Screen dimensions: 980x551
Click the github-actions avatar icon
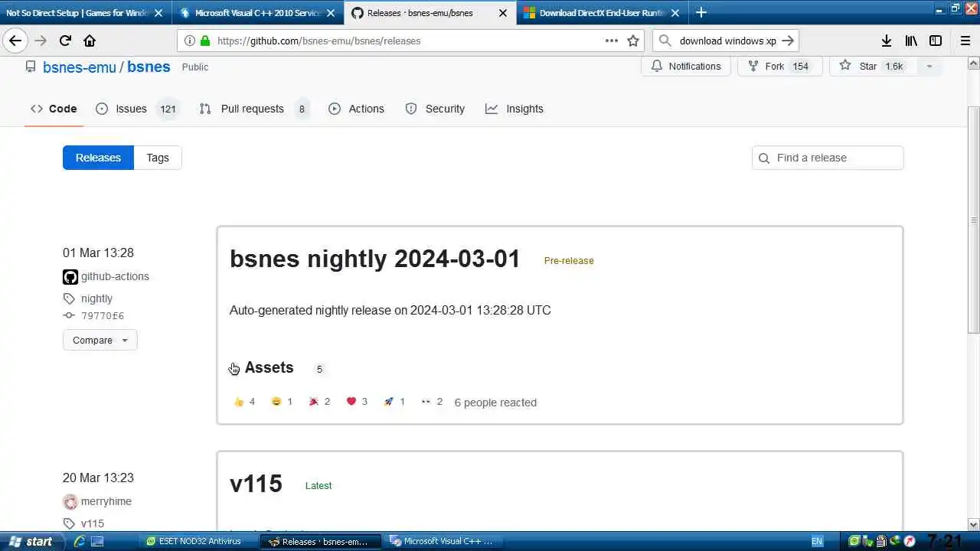pos(70,277)
